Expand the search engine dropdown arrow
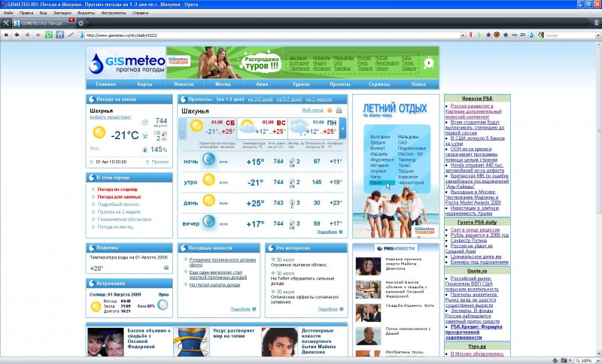The image size is (602, 364). [x=598, y=35]
